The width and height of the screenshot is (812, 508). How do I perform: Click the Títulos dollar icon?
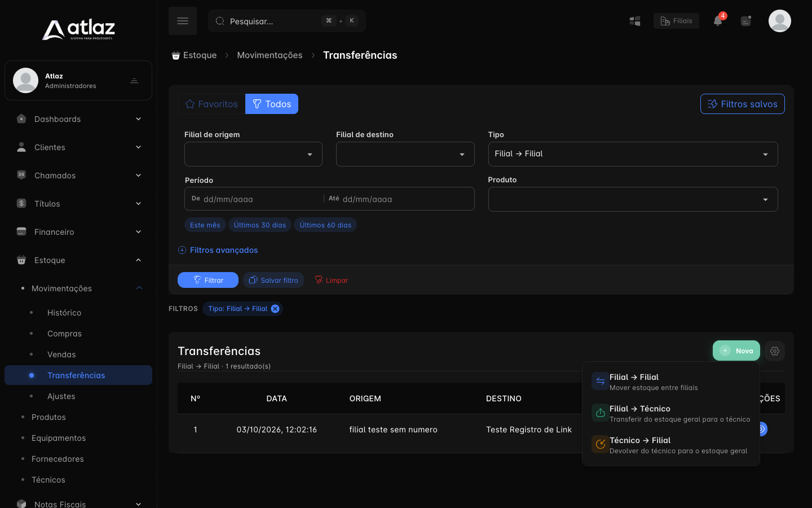pos(21,203)
